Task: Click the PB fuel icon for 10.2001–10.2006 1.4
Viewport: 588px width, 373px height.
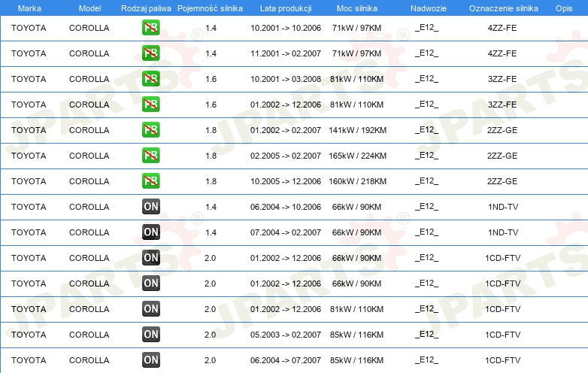Action: (x=151, y=29)
